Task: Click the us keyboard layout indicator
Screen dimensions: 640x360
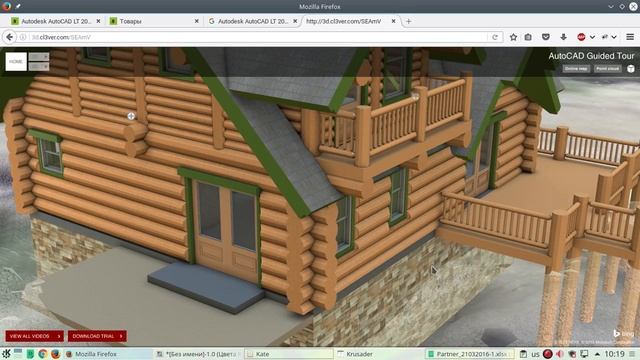Action: click(x=535, y=354)
